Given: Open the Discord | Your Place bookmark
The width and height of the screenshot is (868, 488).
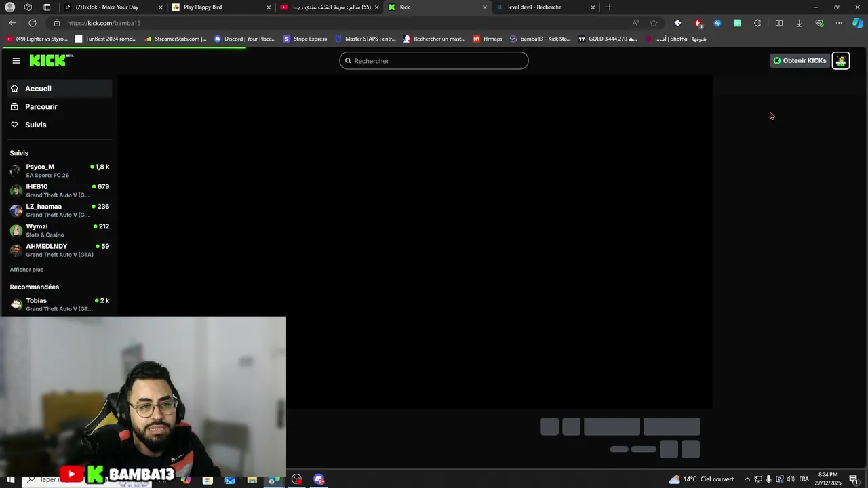Looking at the screenshot, I should tap(245, 39).
